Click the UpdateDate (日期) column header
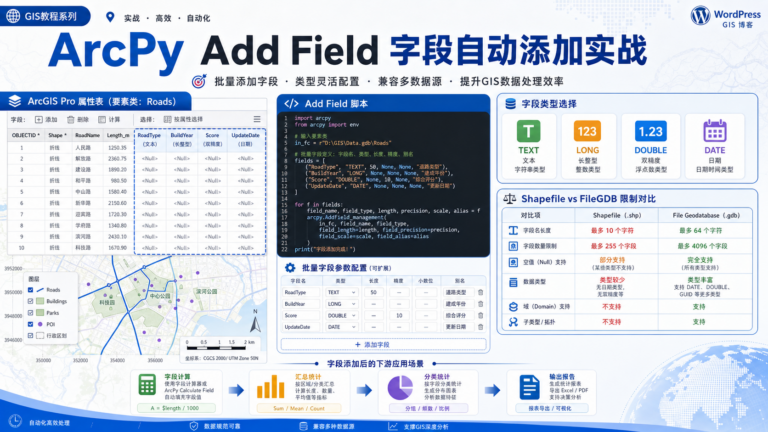The image size is (768, 432). [246, 140]
